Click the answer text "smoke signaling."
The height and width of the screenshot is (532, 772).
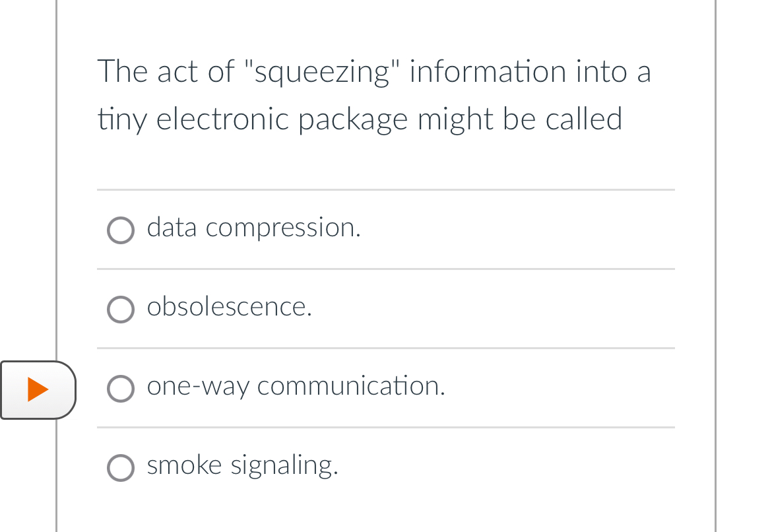(x=242, y=465)
